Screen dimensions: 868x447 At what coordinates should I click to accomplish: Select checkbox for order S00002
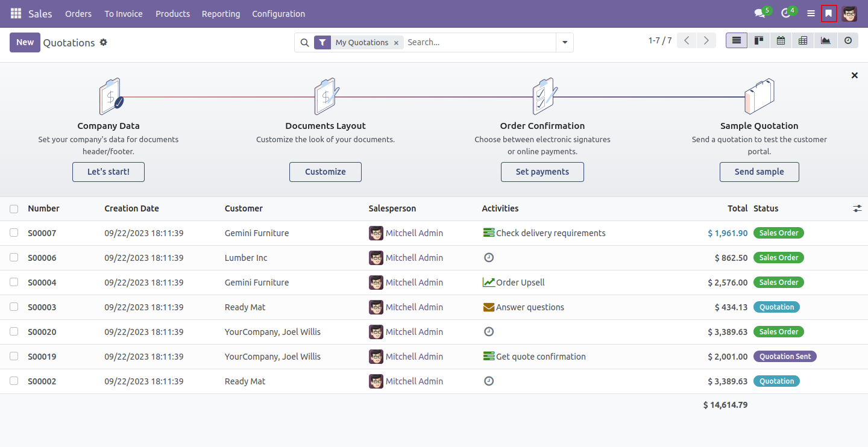[14, 381]
